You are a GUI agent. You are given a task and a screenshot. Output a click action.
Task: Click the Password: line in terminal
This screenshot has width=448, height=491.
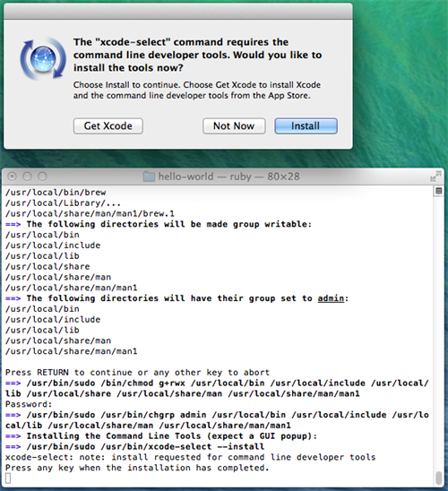click(x=29, y=404)
